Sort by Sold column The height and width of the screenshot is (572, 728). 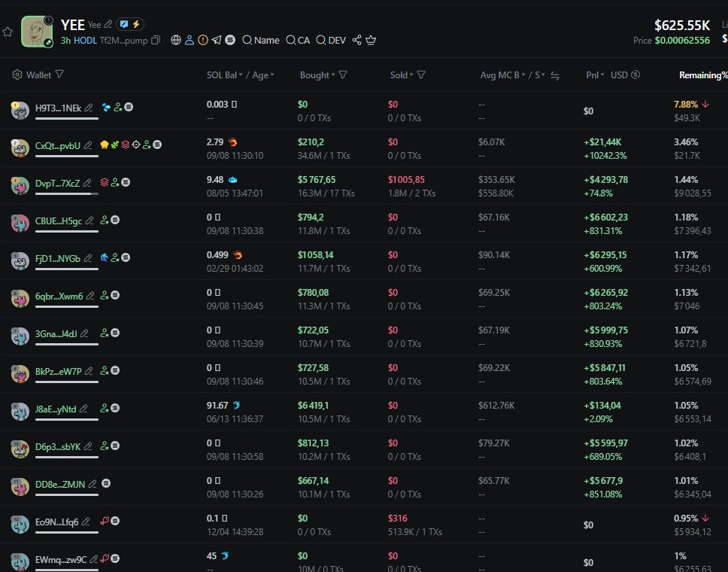402,75
